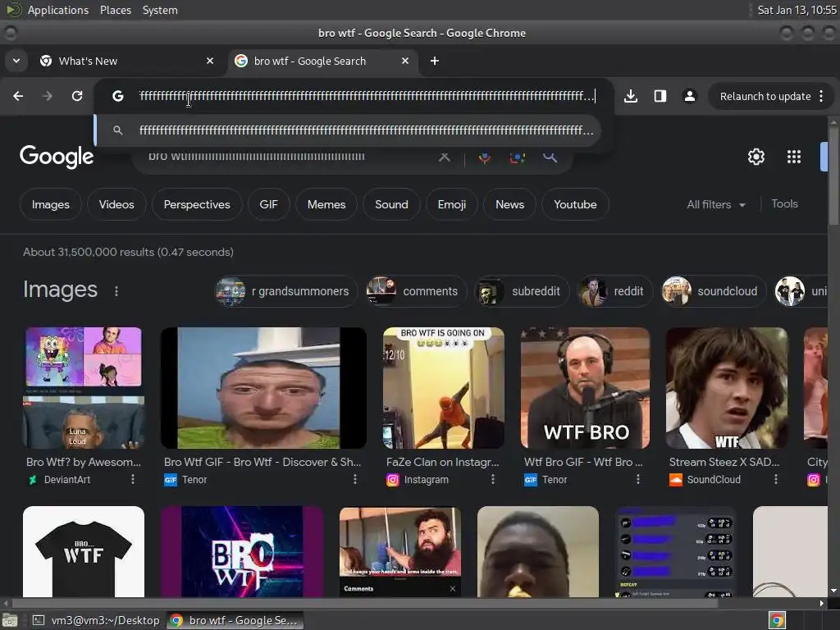Toggle the side panel icon
This screenshot has width=840, height=630.
(x=660, y=96)
